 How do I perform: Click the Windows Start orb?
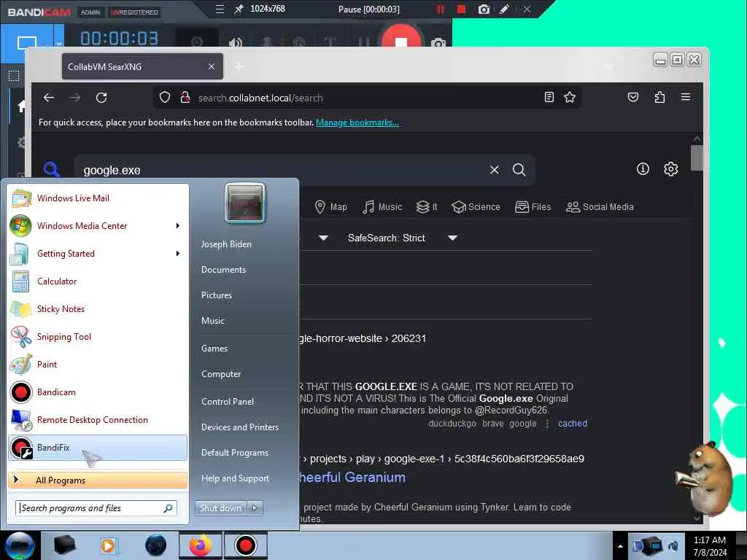[20, 545]
